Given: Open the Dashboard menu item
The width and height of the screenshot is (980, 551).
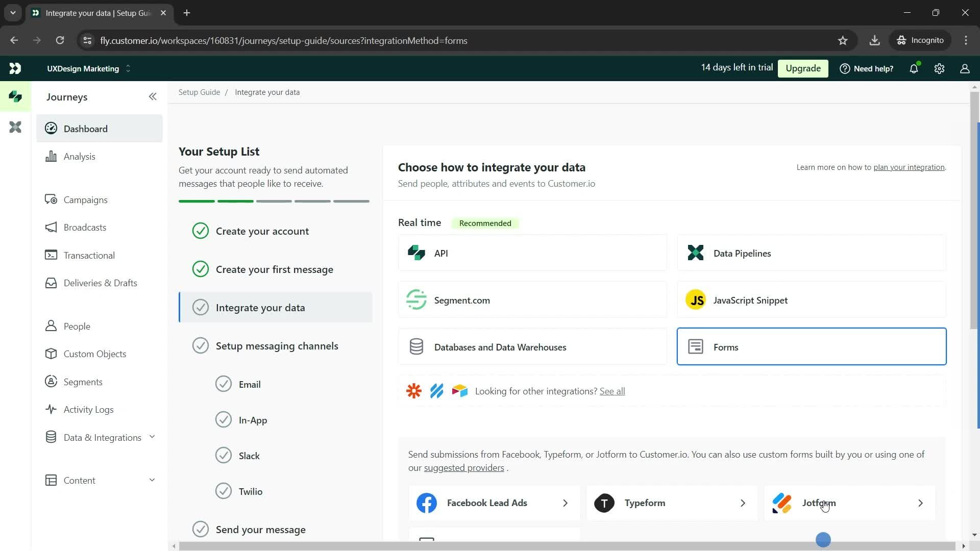Looking at the screenshot, I should tap(85, 129).
